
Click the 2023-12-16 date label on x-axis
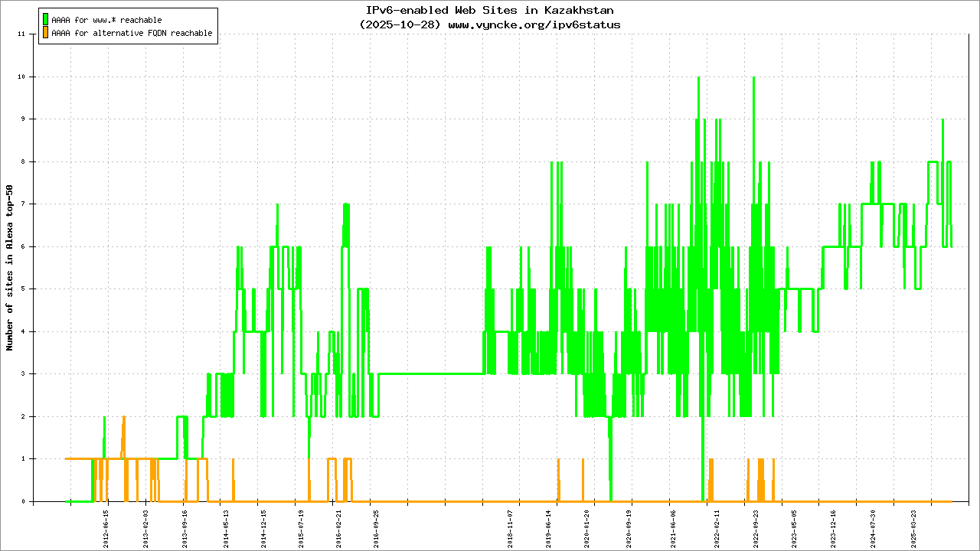834,526
